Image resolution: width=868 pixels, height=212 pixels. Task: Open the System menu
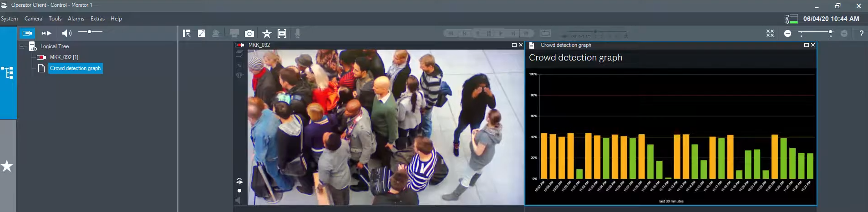coord(9,19)
